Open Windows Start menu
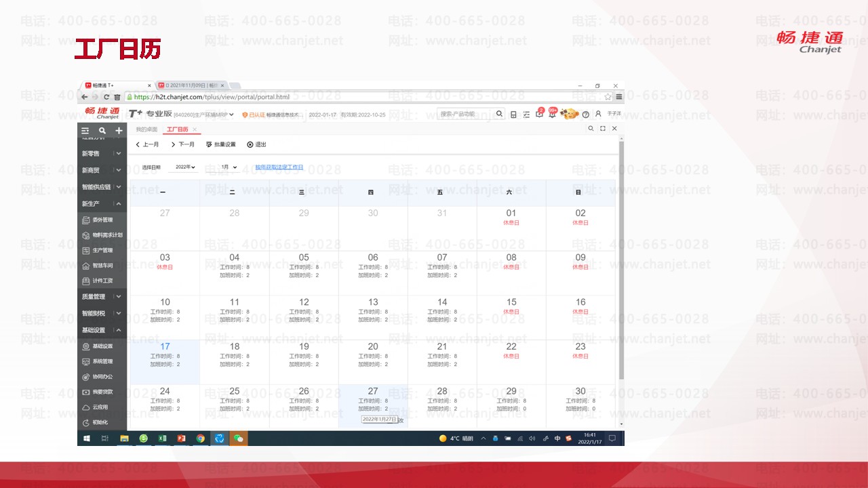The image size is (868, 488). [87, 439]
